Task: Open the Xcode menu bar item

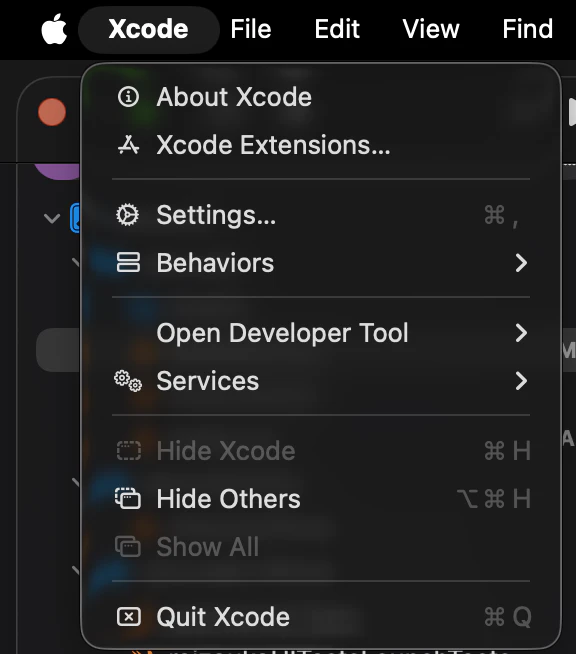Action: (148, 29)
